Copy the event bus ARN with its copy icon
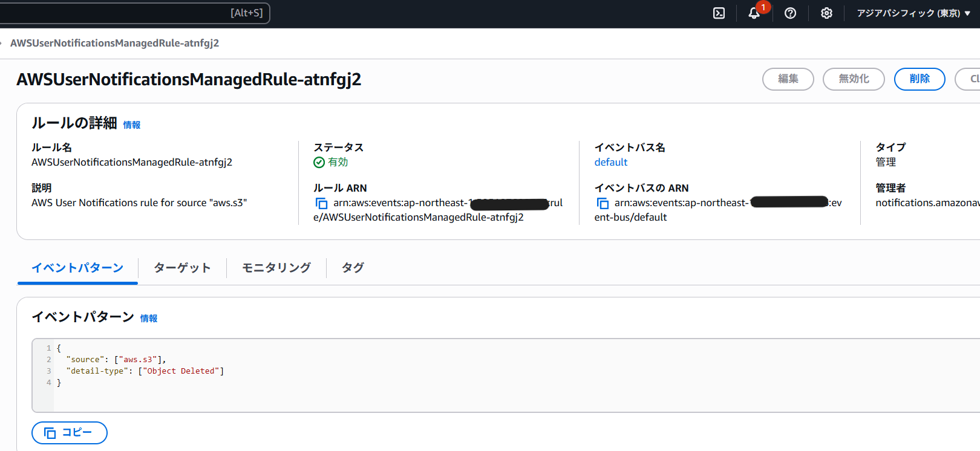The image size is (980, 451). click(603, 204)
